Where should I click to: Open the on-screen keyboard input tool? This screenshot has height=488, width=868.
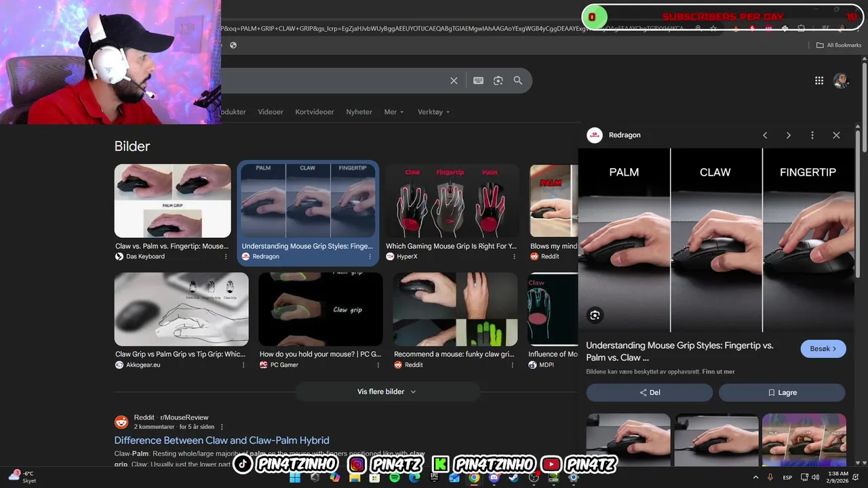[x=478, y=81]
